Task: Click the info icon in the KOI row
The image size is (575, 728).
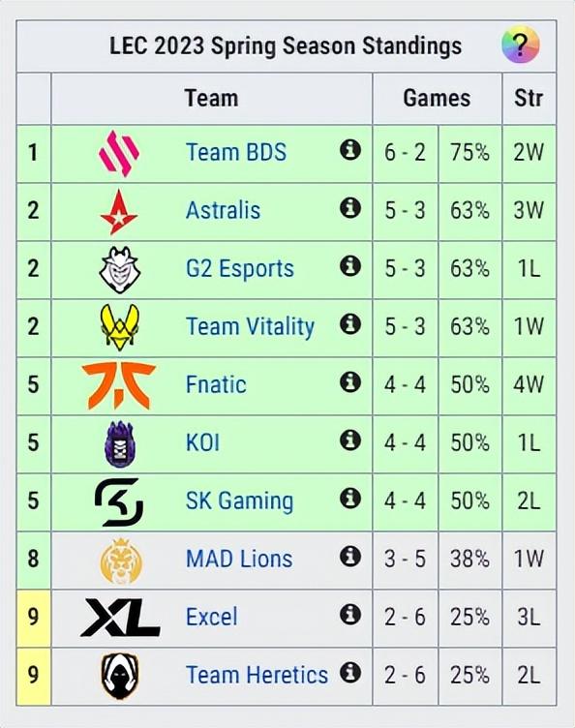Action: pos(350,440)
